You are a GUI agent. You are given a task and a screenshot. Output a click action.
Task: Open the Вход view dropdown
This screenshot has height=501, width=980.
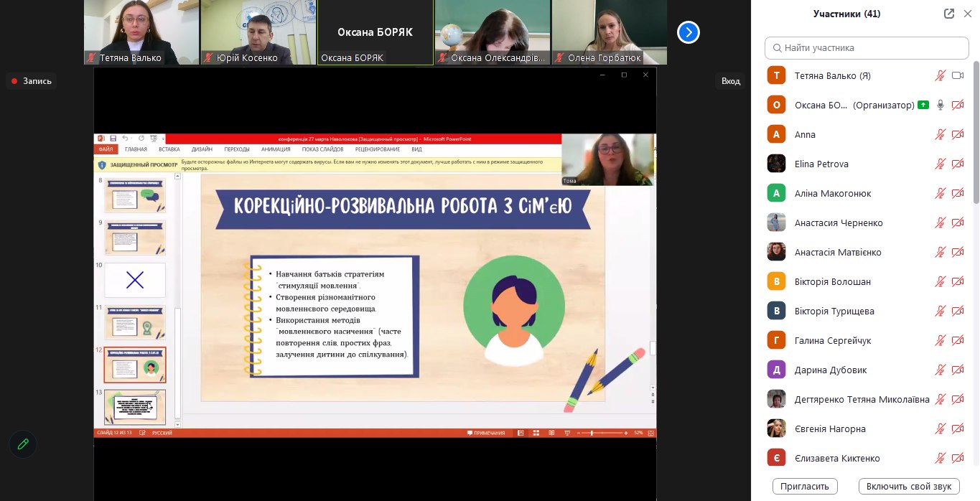(x=730, y=81)
